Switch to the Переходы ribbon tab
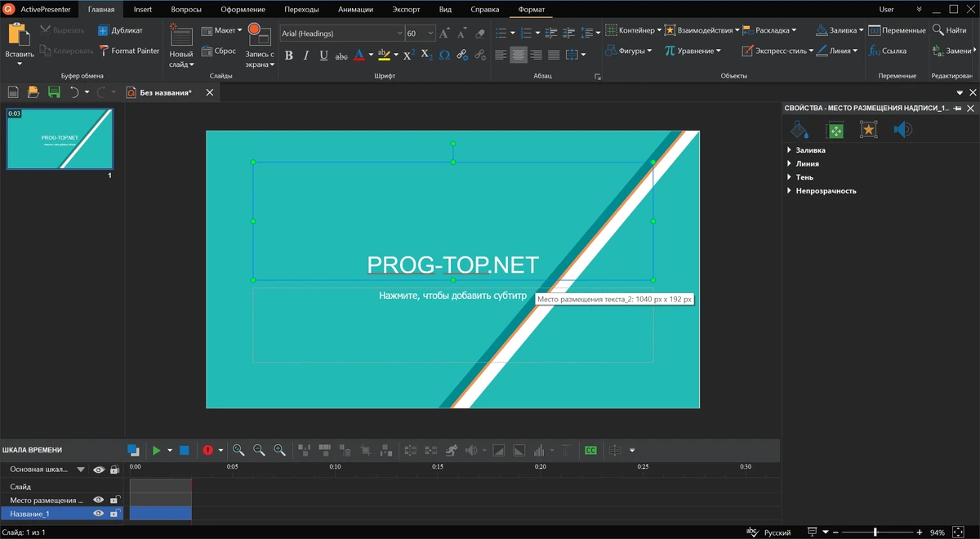Screen dimensions: 980x539 pyautogui.click(x=301, y=10)
